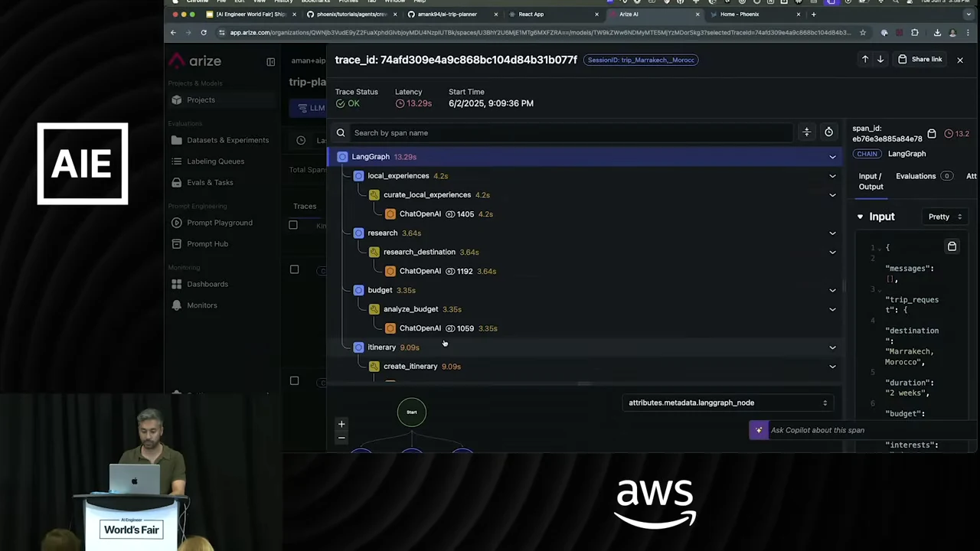The image size is (980, 551).
Task: Collapse local_experiences span chevron
Action: [832, 176]
